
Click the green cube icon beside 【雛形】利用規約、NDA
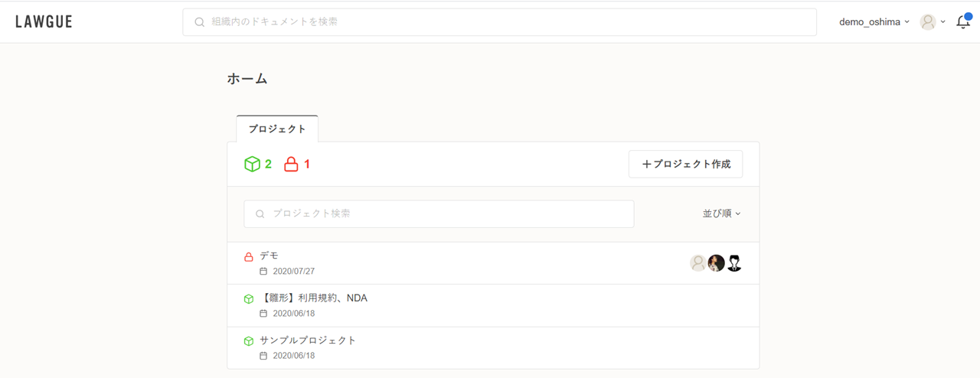coord(248,298)
